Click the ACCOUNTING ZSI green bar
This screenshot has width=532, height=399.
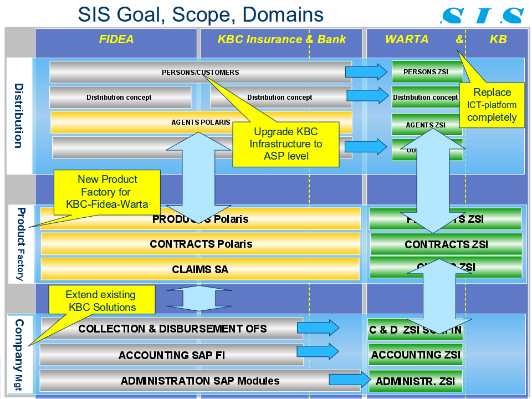[x=416, y=355]
